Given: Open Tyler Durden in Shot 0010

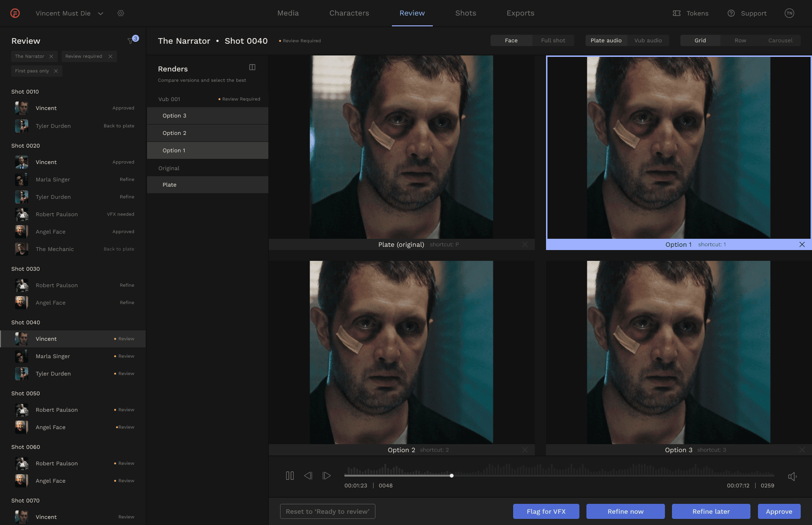Looking at the screenshot, I should coord(73,126).
